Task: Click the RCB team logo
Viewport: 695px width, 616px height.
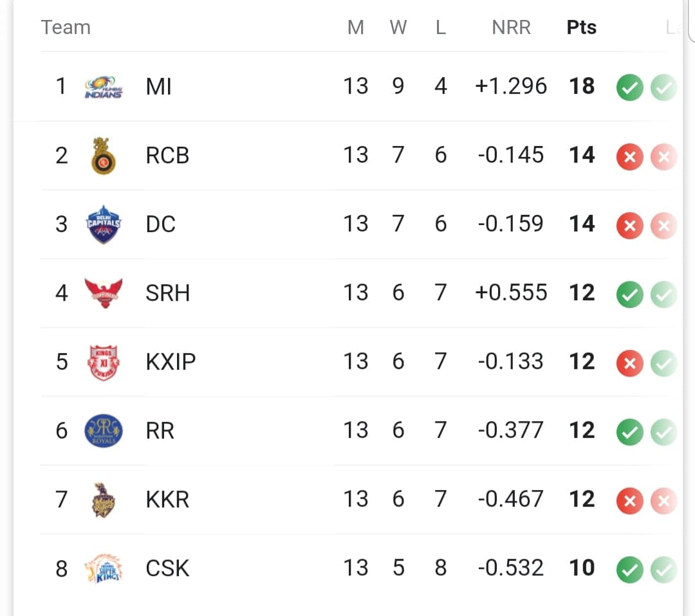Action: pos(103,156)
